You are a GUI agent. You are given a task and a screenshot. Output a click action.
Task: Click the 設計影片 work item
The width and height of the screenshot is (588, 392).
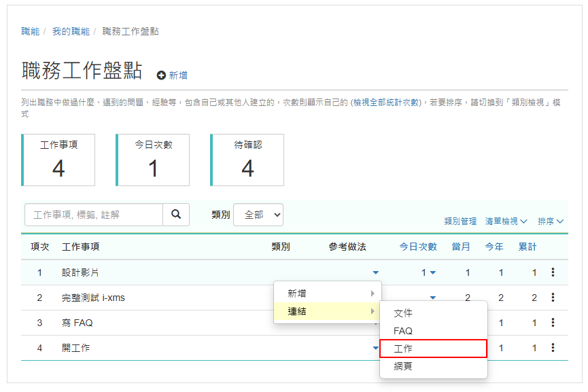(80, 272)
